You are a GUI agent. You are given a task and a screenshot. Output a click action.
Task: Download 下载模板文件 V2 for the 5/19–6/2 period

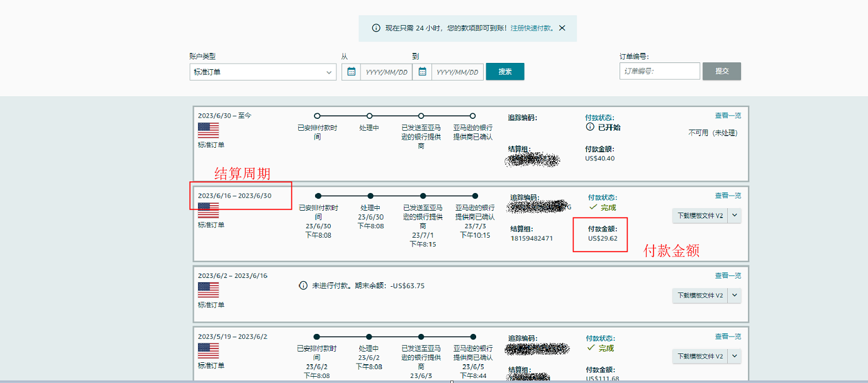[699, 357]
